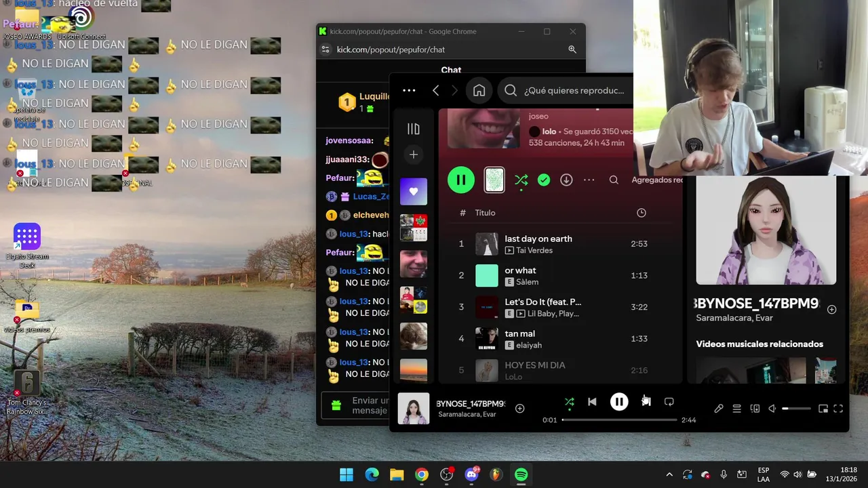Open Microsoft Edge from the taskbar
Image resolution: width=868 pixels, height=488 pixels.
point(372,474)
